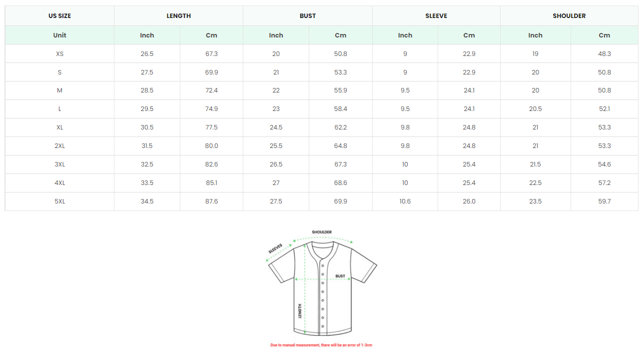Click the 48.3 shoulder cm cell

click(605, 54)
